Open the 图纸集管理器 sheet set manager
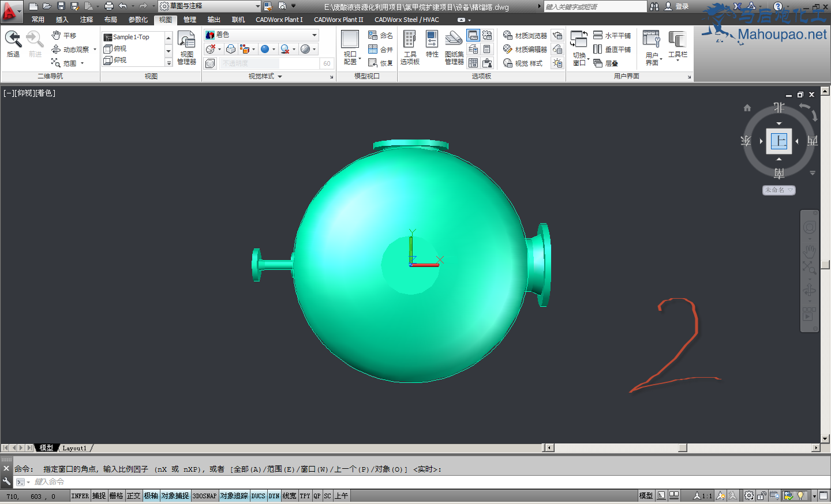This screenshot has height=504, width=831. point(454,47)
